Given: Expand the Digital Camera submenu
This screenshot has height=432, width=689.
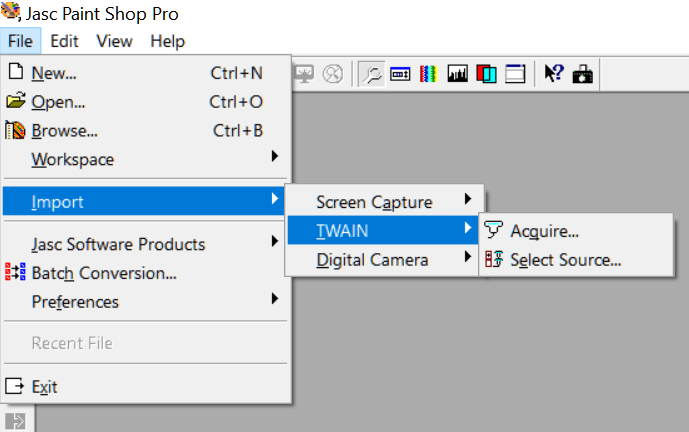Looking at the screenshot, I should (x=383, y=260).
